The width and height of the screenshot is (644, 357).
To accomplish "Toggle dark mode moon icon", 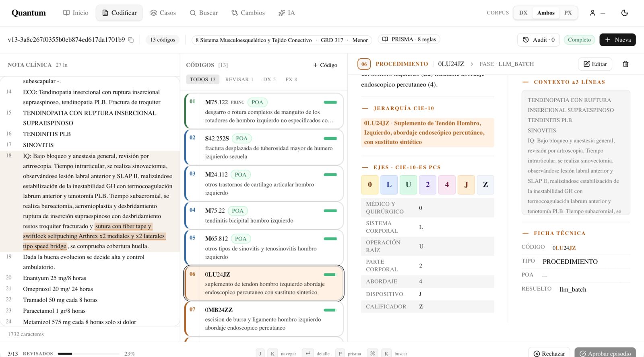I will (625, 13).
